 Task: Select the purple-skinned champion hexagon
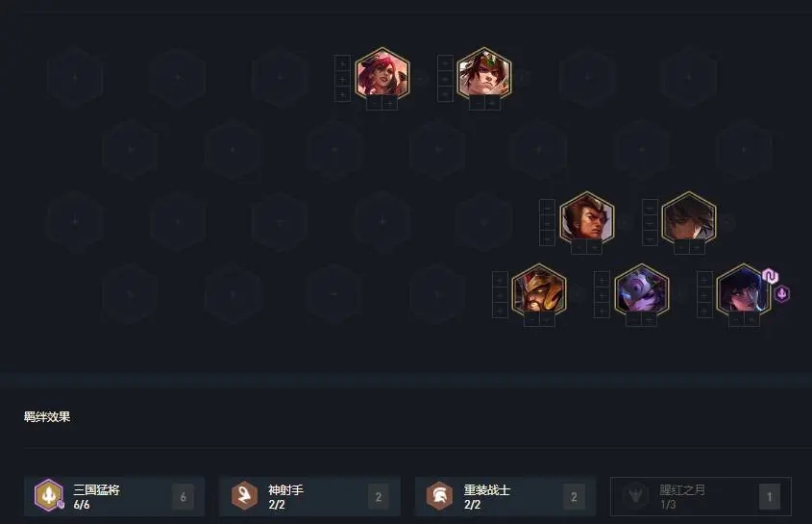pyautogui.click(x=641, y=291)
